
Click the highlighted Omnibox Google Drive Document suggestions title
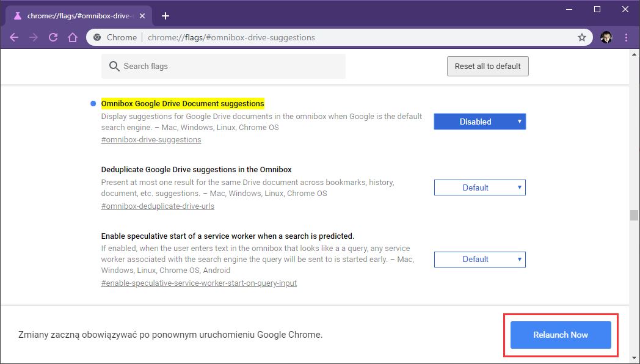coord(183,104)
